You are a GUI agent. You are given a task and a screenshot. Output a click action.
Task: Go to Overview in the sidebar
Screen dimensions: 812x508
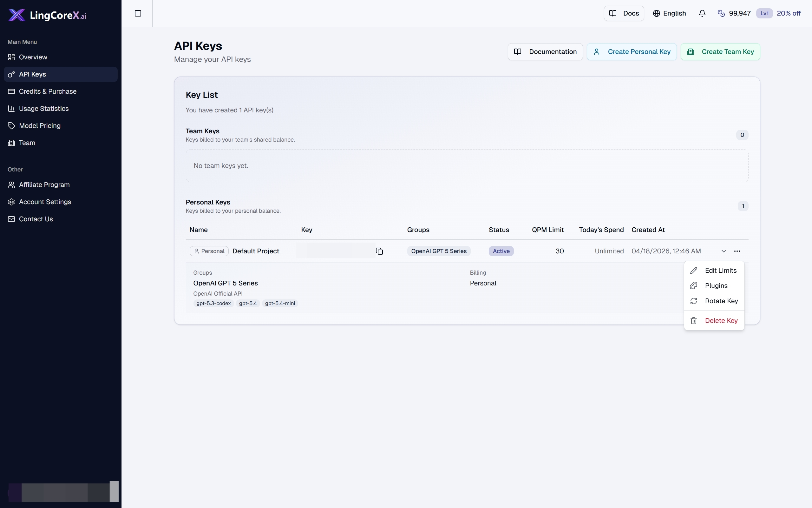[61, 57]
